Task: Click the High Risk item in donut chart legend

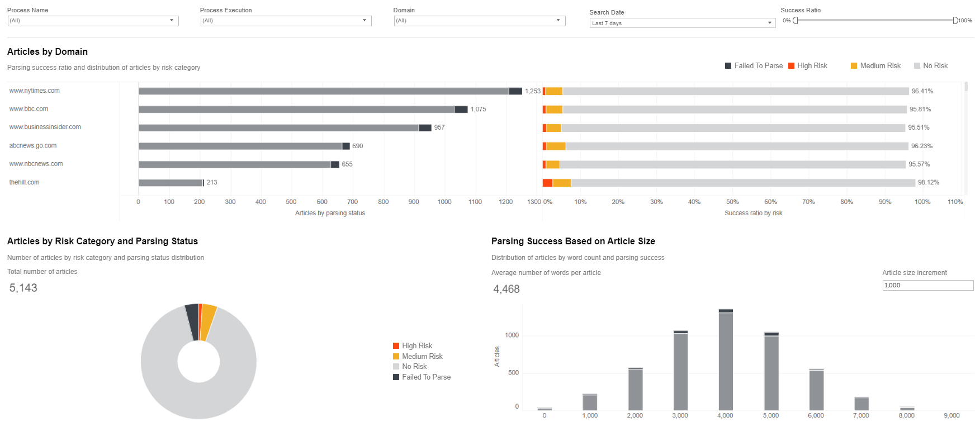Action: (413, 346)
